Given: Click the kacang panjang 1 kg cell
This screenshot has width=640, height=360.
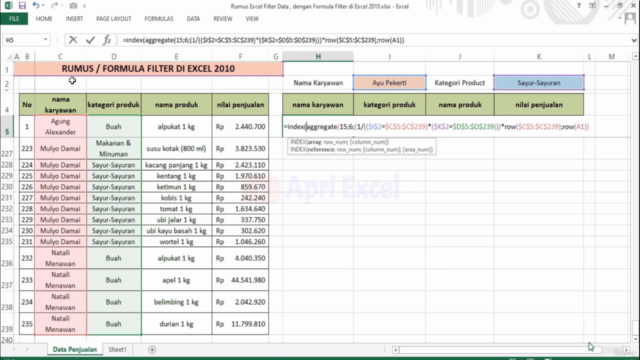Looking at the screenshot, I should pos(176,165).
